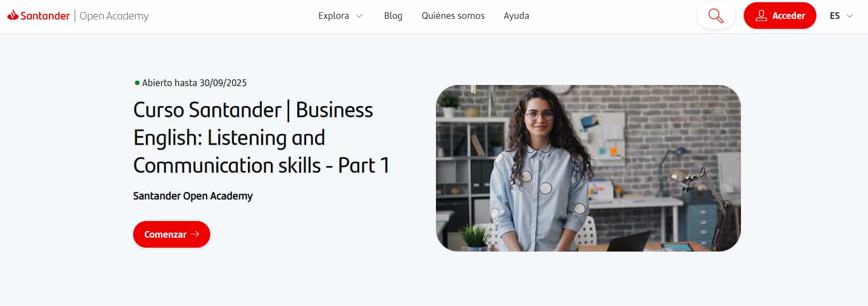The image size is (868, 306).
Task: Click the Santander Open Academy provider name
Action: 193,196
